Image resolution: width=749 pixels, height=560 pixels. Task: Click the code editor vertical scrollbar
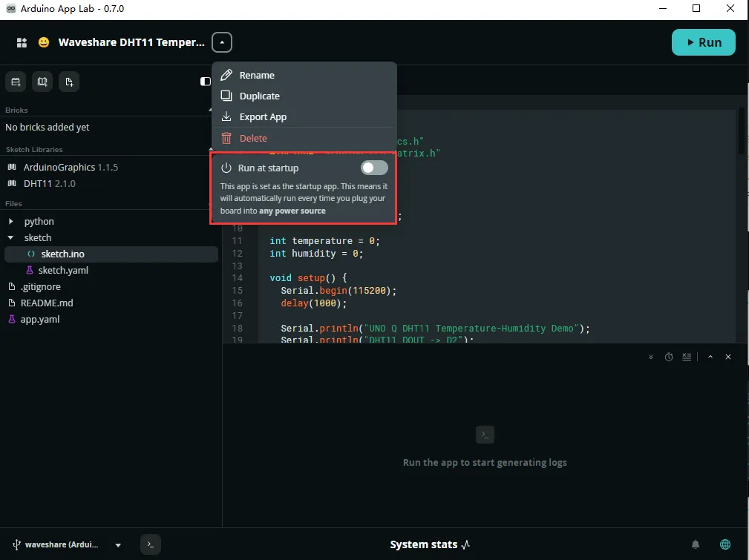(x=742, y=131)
